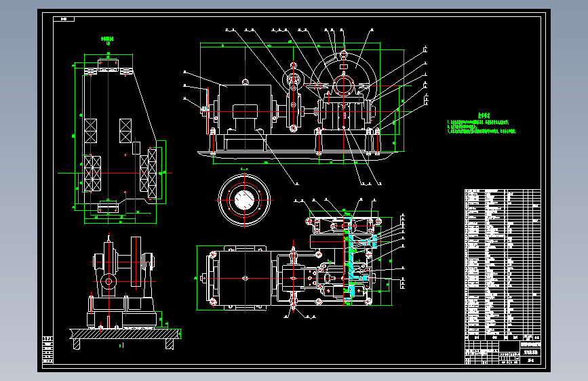
Task: Click the small label box at the frame's top-left
Action: coord(64,19)
